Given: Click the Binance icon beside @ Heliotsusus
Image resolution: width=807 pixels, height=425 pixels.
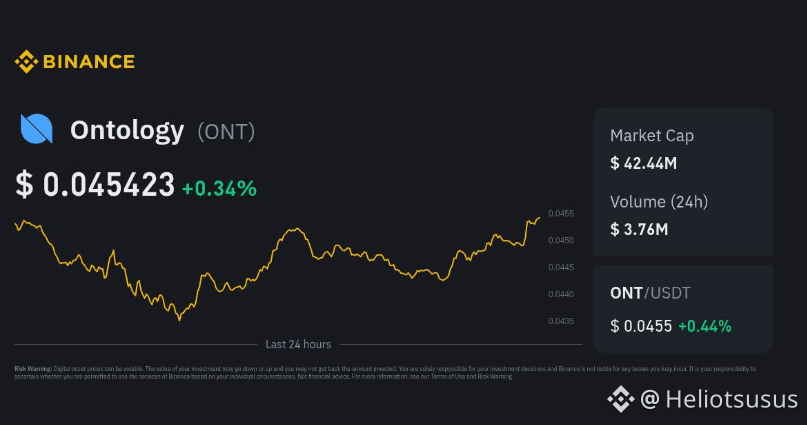Looking at the screenshot, I should (x=620, y=399).
